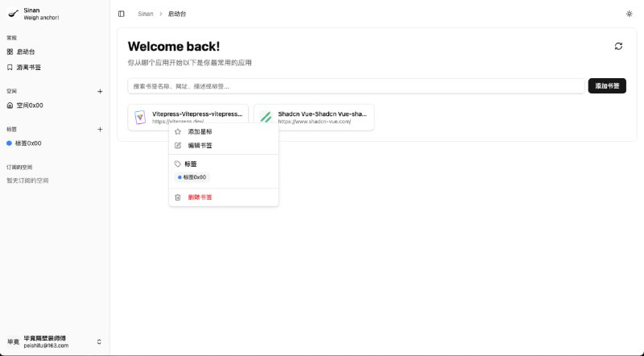This screenshot has width=644, height=356.
Task: Toggle the light/dark theme sun icon
Action: coord(629,14)
